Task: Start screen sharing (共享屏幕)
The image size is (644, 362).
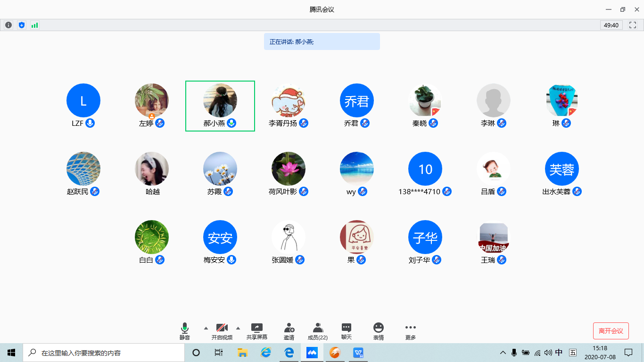Action: click(x=256, y=331)
